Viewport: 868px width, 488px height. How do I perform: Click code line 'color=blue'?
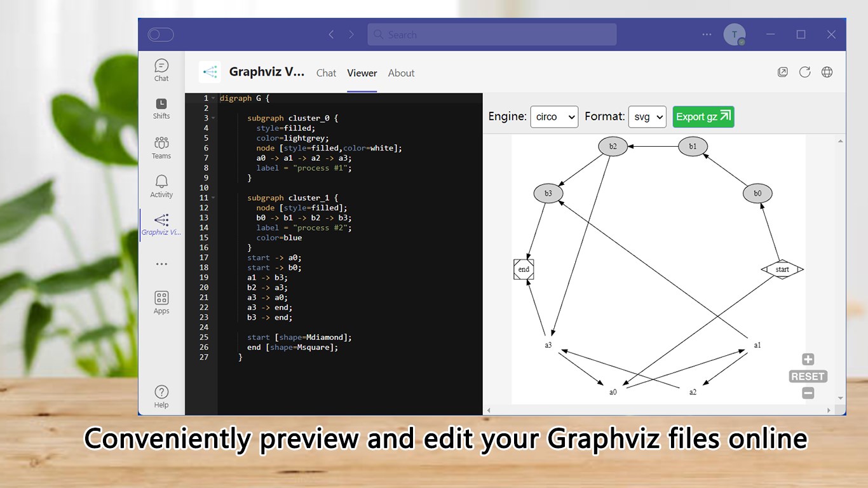tap(279, 238)
